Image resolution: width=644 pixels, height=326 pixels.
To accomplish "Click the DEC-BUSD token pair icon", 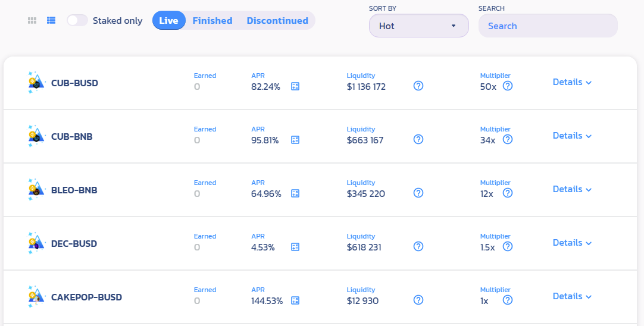I will 36,243.
